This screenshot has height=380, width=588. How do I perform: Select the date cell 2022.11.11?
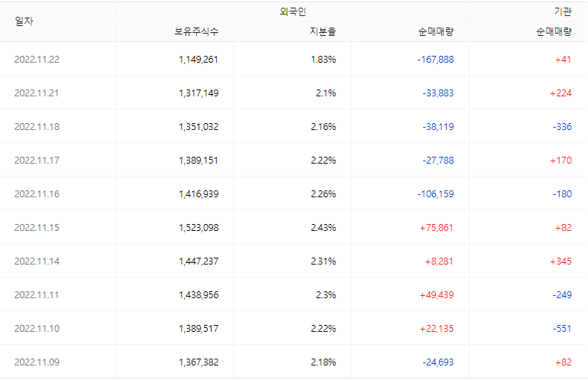pyautogui.click(x=37, y=295)
